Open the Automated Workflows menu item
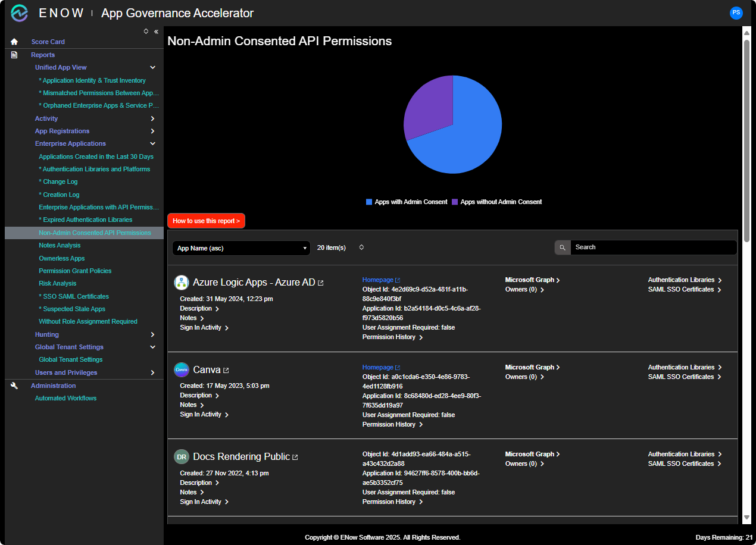 click(65, 398)
